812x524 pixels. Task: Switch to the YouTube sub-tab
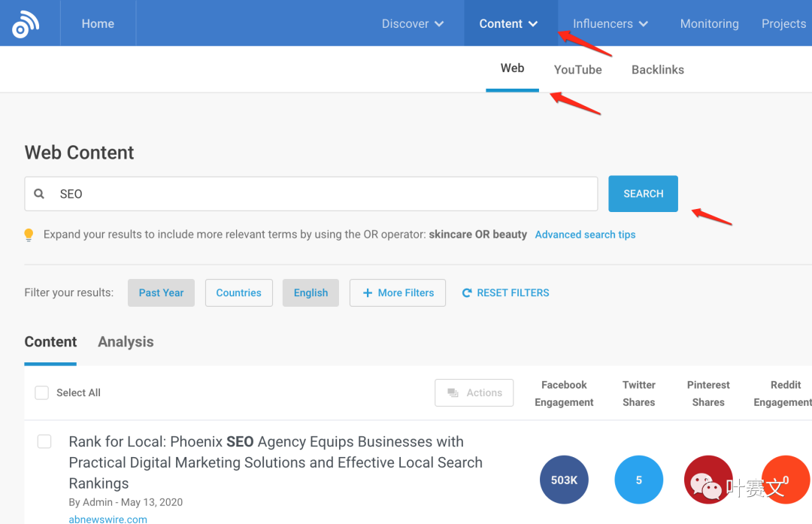pos(578,70)
